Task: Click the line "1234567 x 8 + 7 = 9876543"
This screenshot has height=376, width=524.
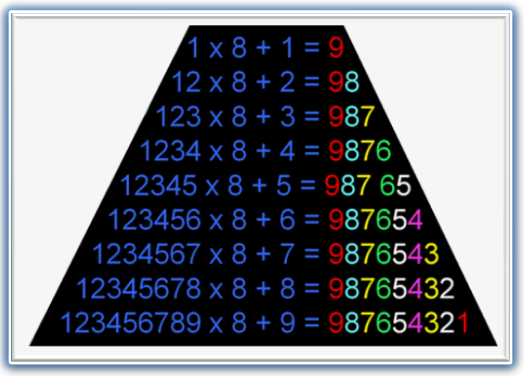Action: point(266,254)
